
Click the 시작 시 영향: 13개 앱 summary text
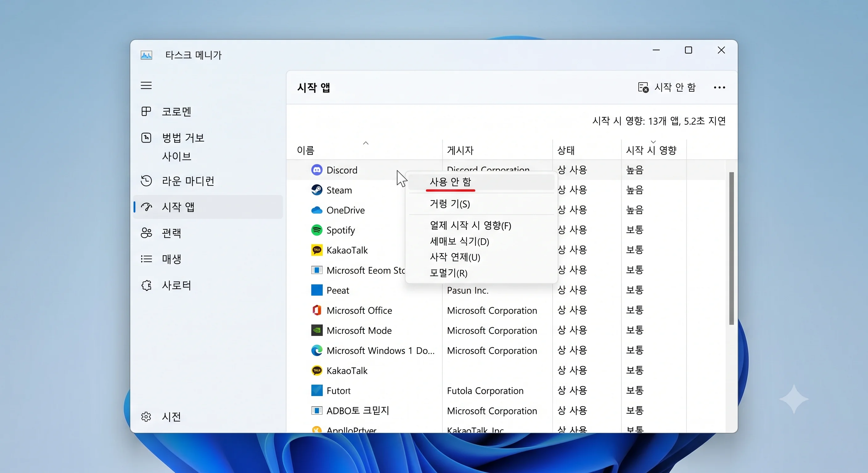point(659,121)
